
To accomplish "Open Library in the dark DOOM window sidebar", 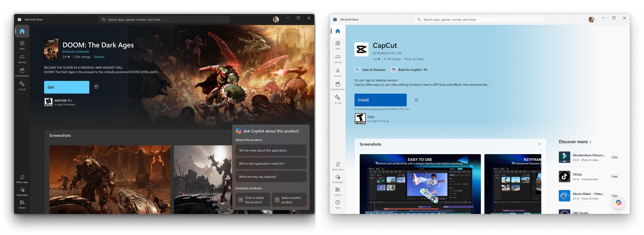I will 22,204.
